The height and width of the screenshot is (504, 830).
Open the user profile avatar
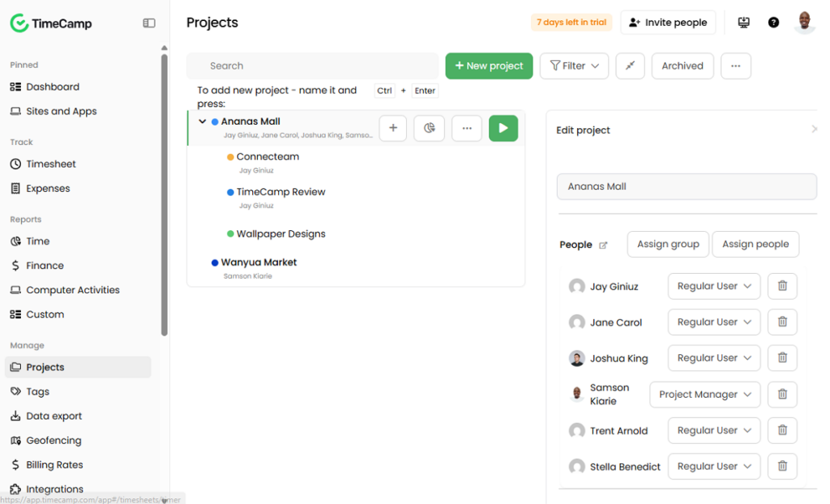pos(805,22)
